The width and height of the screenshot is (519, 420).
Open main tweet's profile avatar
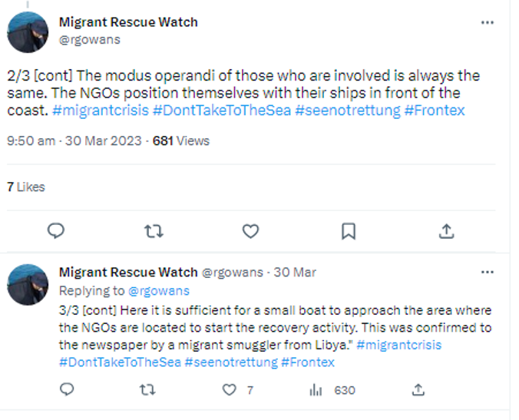click(28, 31)
